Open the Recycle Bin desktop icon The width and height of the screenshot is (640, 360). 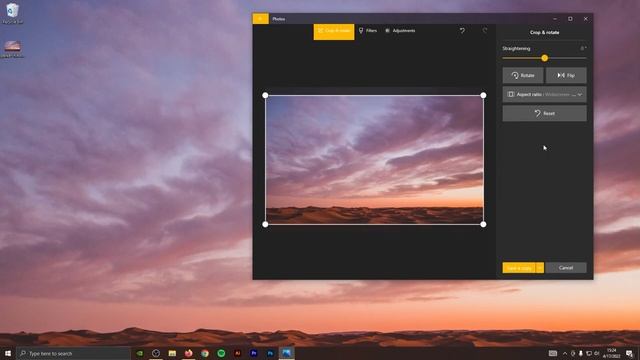12,13
